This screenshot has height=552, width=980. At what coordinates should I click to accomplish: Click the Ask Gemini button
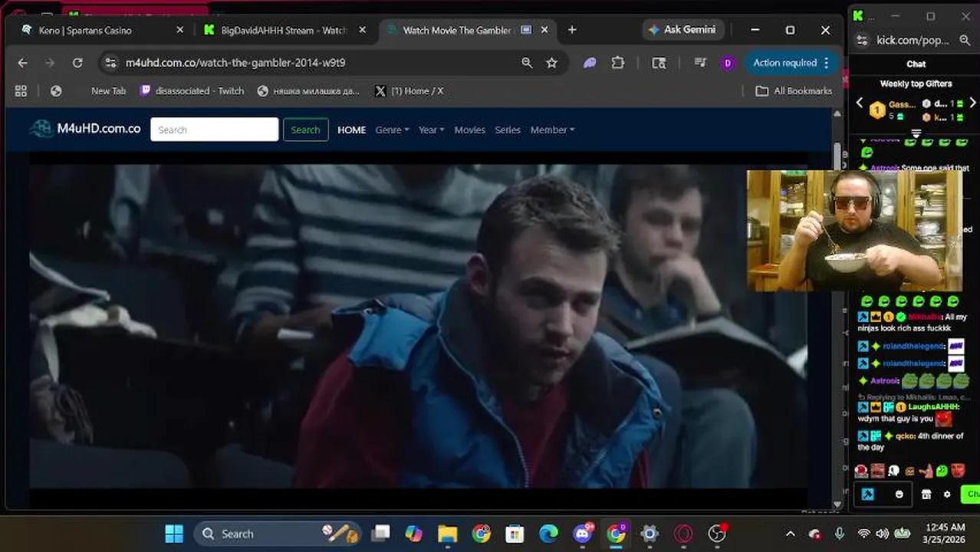click(682, 30)
